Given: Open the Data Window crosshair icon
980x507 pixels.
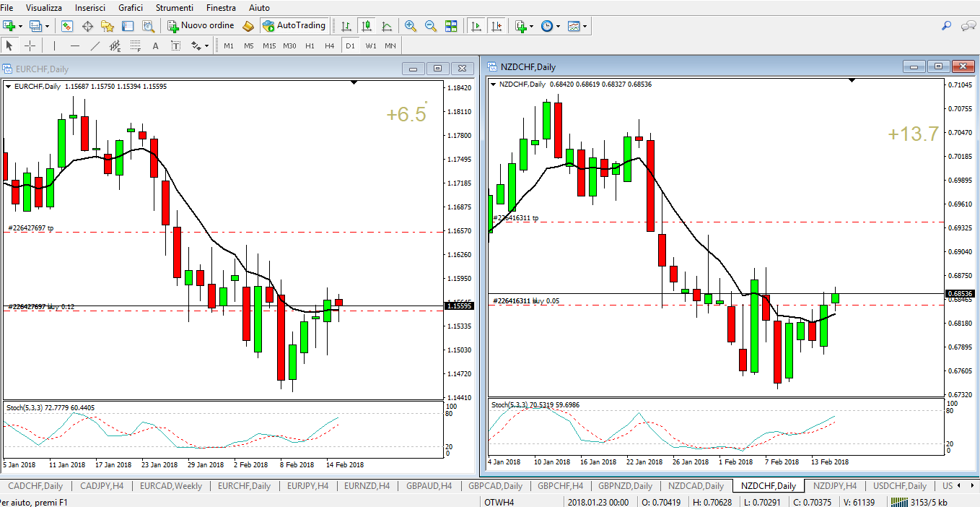Looking at the screenshot, I should 87,26.
